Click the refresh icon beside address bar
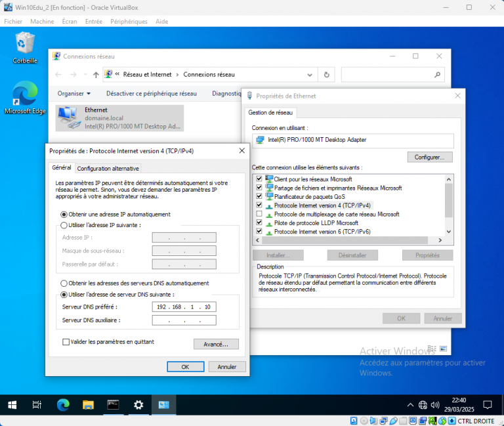Viewport: 504px width, 426px height. click(327, 75)
